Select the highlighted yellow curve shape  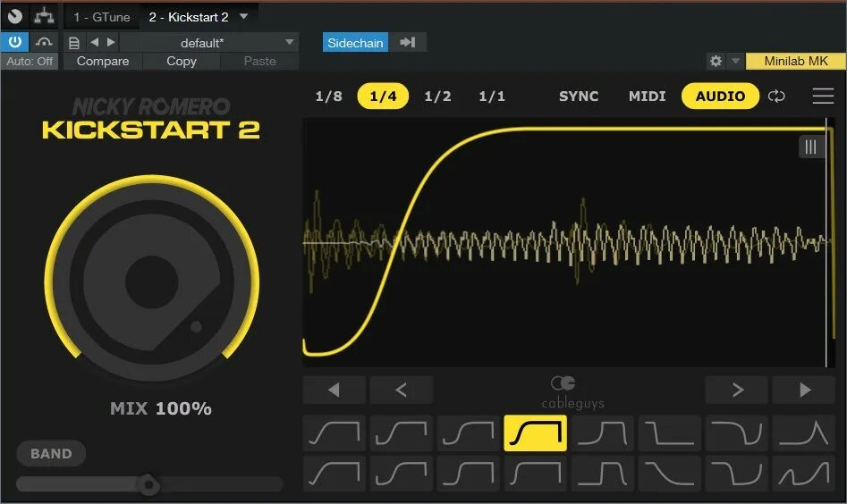536,433
